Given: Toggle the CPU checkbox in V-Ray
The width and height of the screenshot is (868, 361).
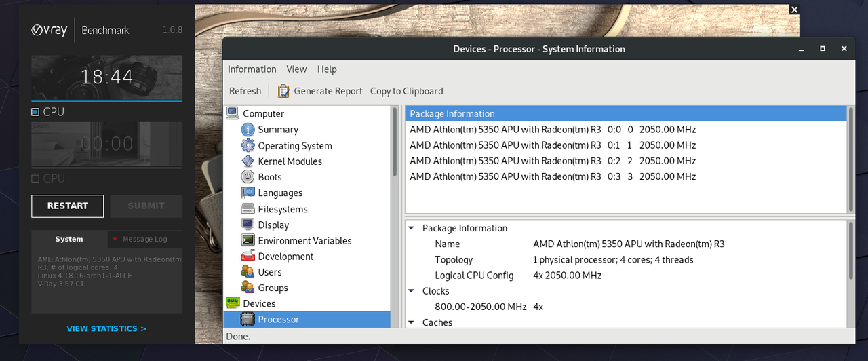Looking at the screenshot, I should pyautogui.click(x=35, y=112).
